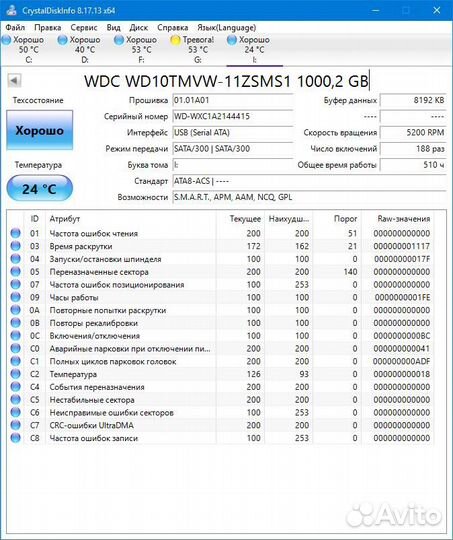Image resolution: width=453 pixels, height=540 pixels.
Task: Open the Диск menu
Action: pos(138,28)
